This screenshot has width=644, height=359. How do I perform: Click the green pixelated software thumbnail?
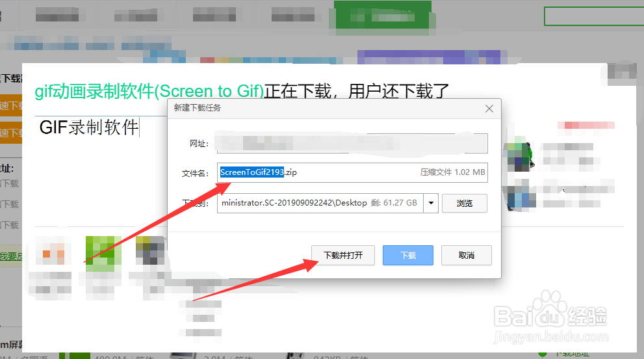[103, 253]
